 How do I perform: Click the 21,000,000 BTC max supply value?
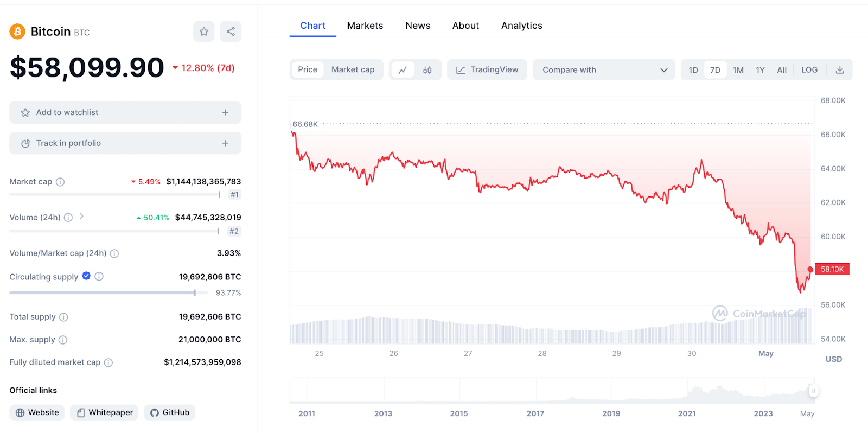pyautogui.click(x=210, y=340)
